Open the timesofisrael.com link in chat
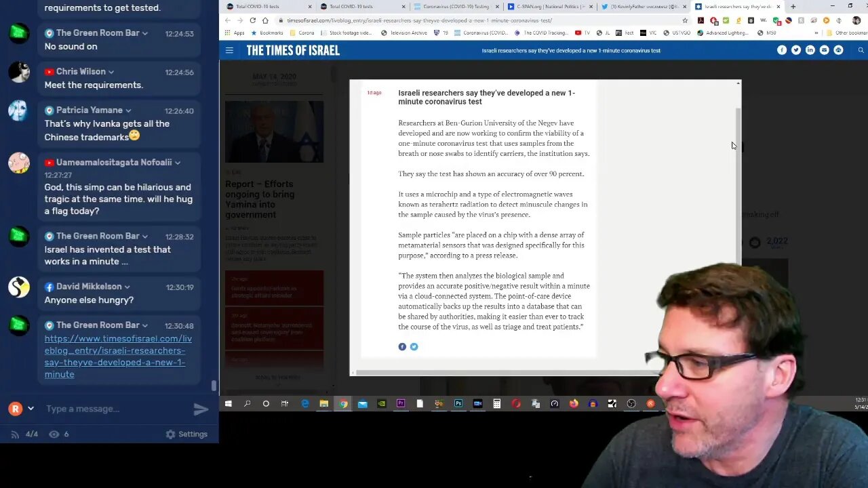This screenshot has height=488, width=868. point(118,357)
